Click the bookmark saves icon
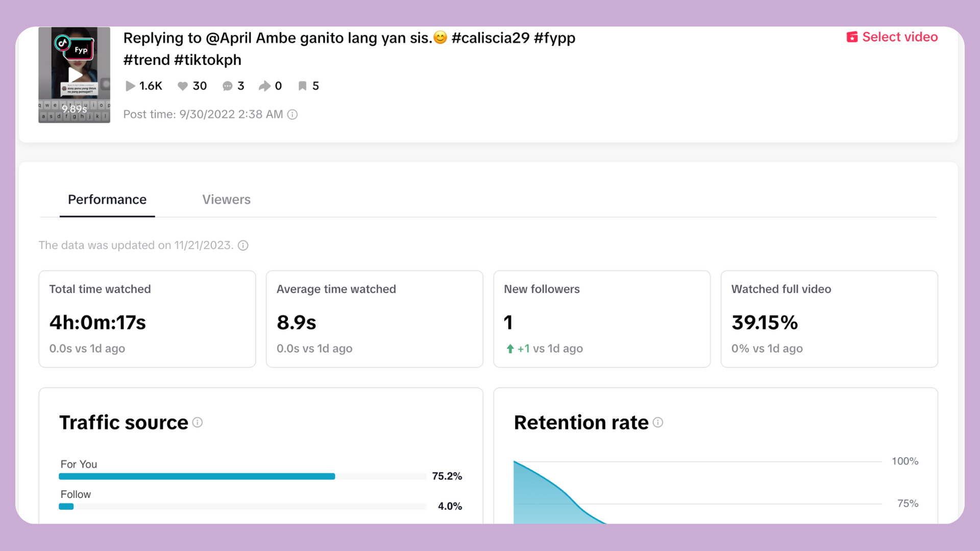The image size is (980, 551). pyautogui.click(x=303, y=86)
